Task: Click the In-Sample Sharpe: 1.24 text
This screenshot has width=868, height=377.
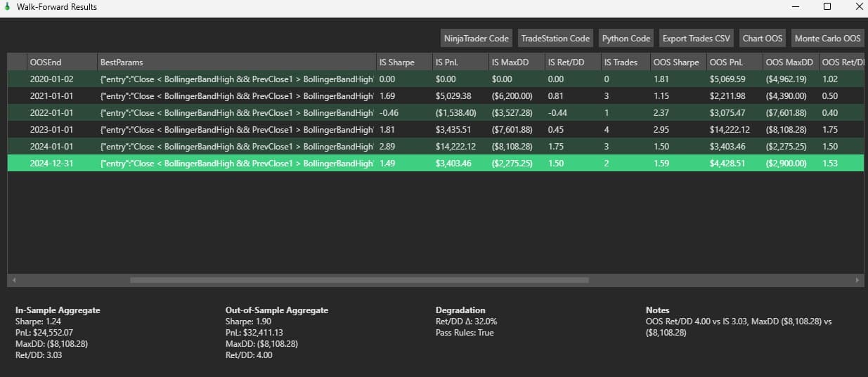Action: 37,322
